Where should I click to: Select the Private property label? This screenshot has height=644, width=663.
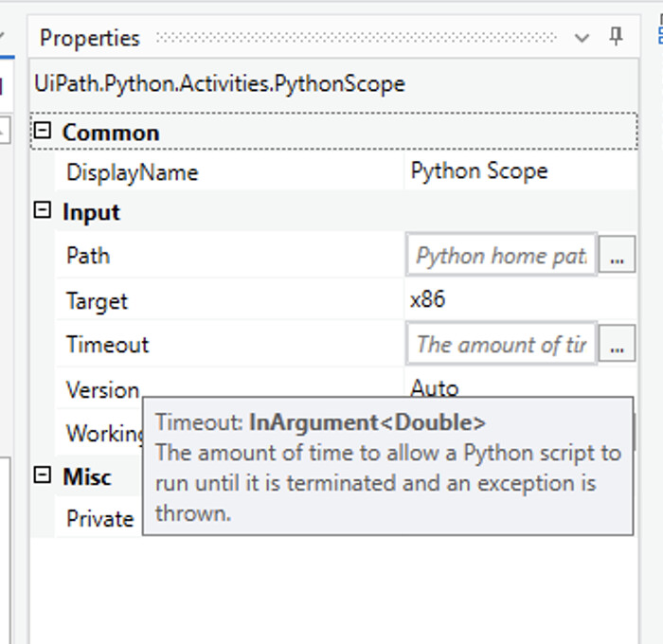click(x=99, y=519)
